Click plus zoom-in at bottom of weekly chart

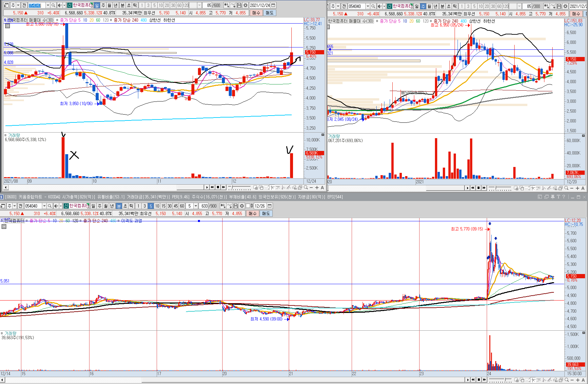578,188
